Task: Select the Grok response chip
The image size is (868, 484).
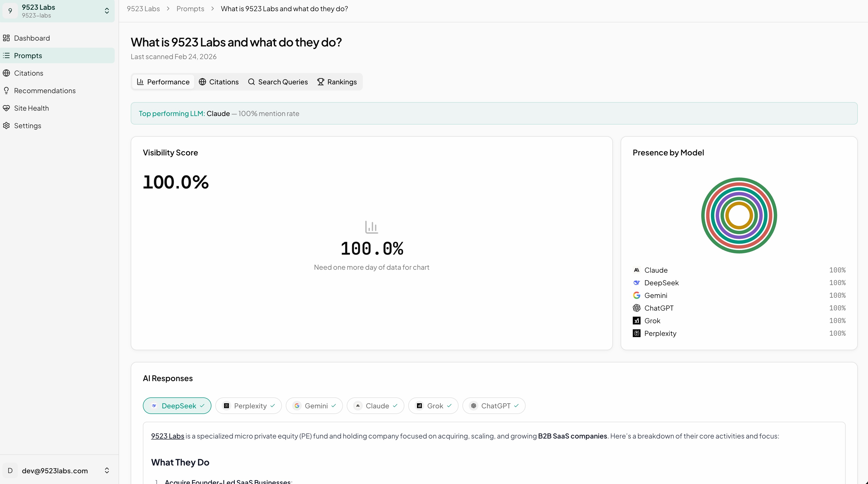Action: pyautogui.click(x=433, y=406)
